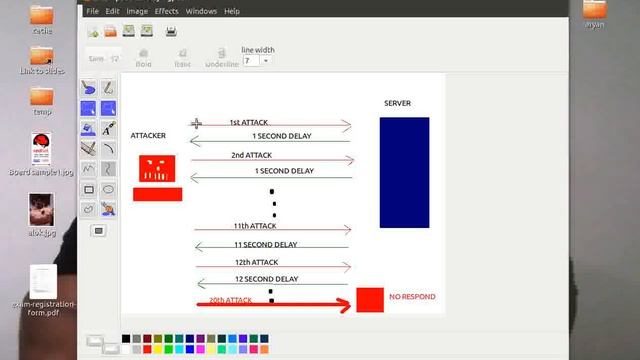Image resolution: width=640 pixels, height=360 pixels.
Task: Click the Save toolbar icon
Action: point(129,31)
